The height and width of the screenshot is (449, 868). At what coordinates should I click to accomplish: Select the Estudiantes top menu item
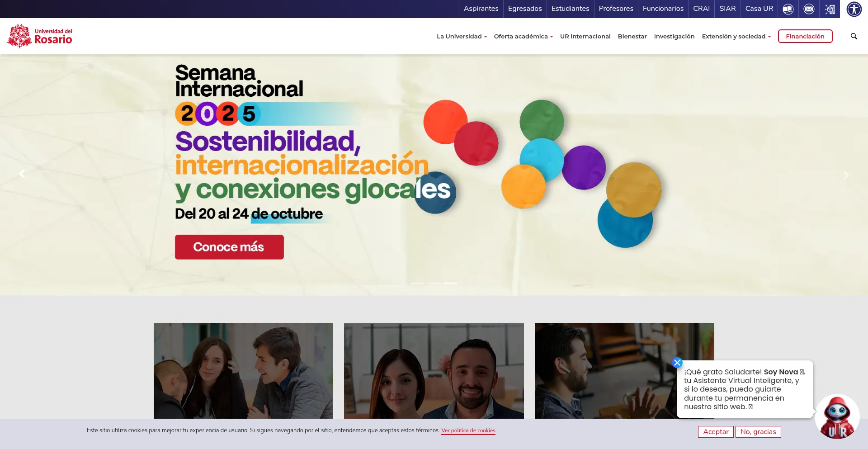(570, 9)
